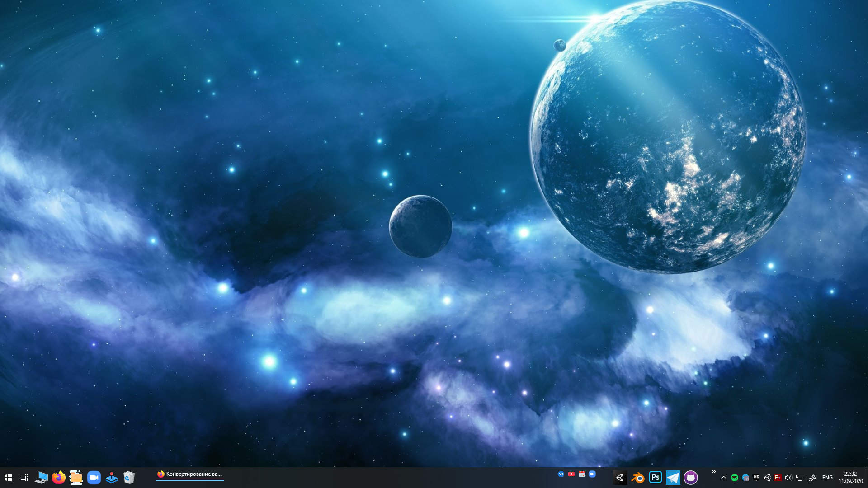Expand the toolbar overflow double chevron
868x488 pixels.
coord(714,472)
